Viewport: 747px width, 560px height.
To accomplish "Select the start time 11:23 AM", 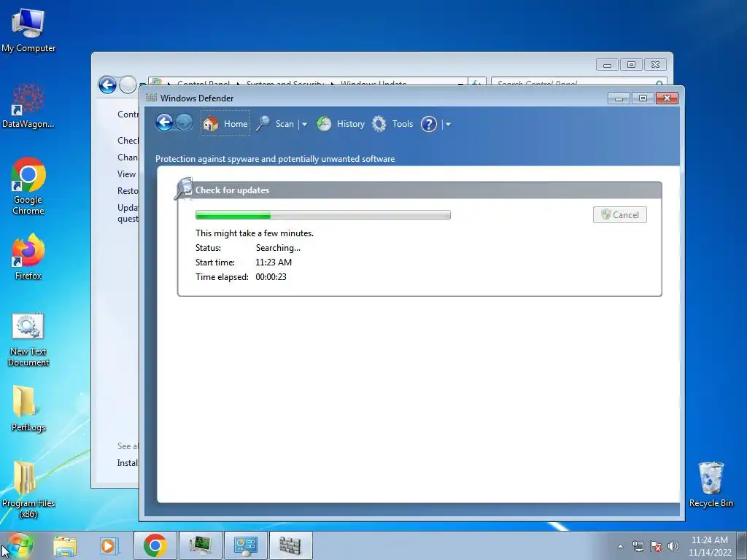I will click(274, 262).
